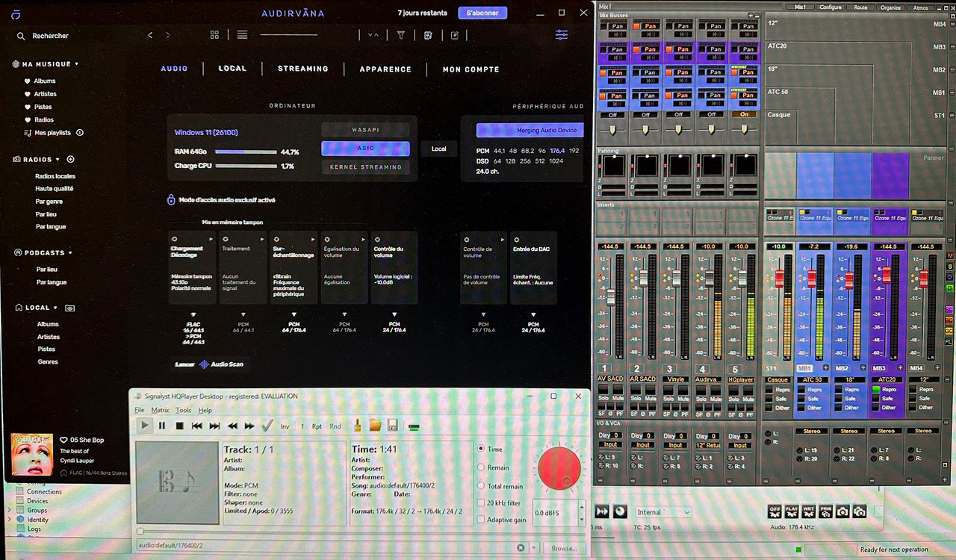Expand Identity tree item in bottom-left panel
This screenshot has width=956, height=560.
pyautogui.click(x=10, y=520)
